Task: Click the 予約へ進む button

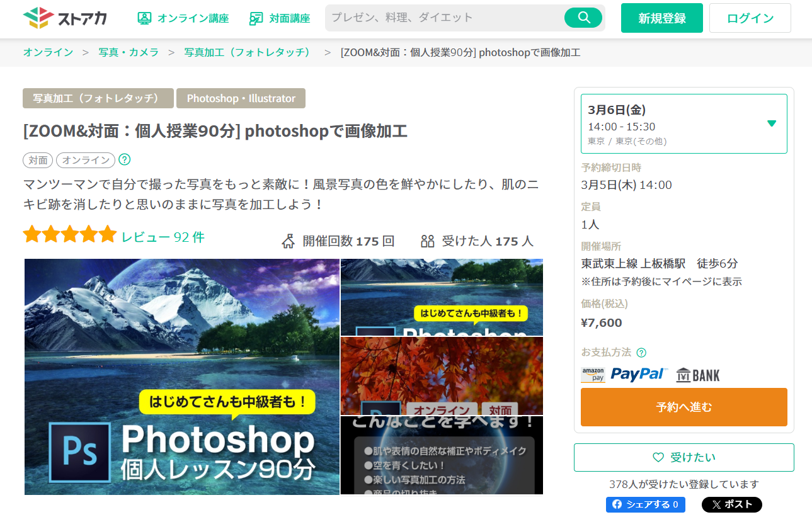Action: click(x=683, y=407)
